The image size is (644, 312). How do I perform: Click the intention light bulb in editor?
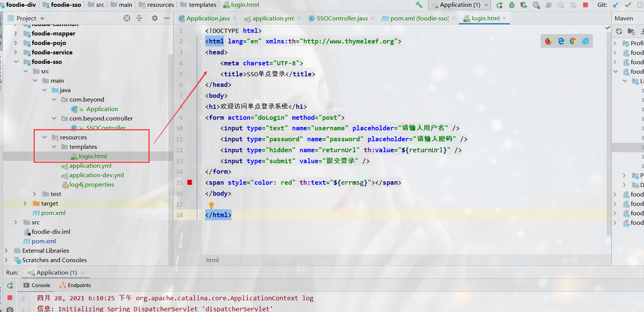coord(212,205)
